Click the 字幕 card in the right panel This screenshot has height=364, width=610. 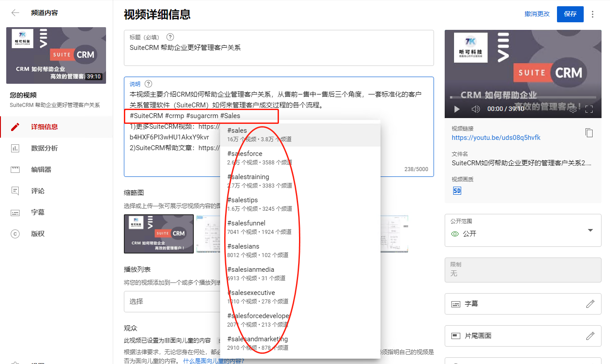click(x=523, y=304)
